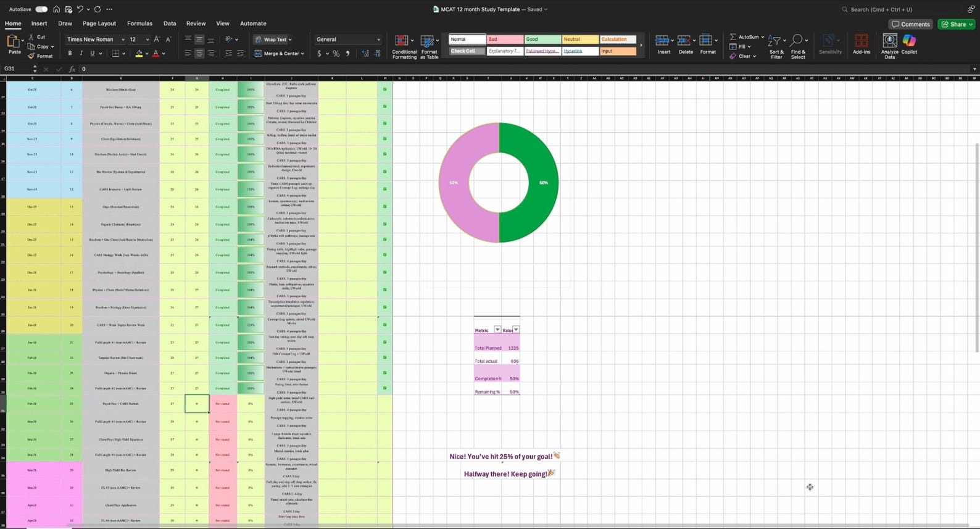Click the Increase Font Size icon
980x529 pixels.
tap(157, 40)
